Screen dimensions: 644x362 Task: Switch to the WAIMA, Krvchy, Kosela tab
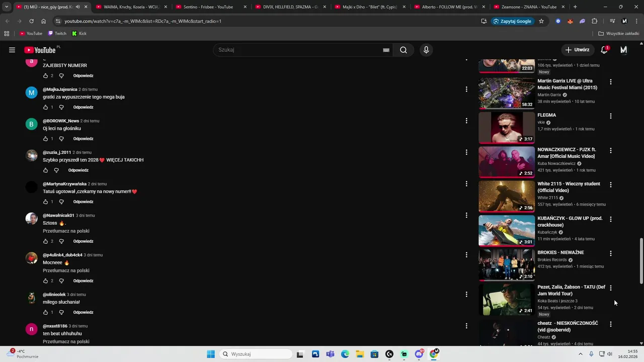click(x=131, y=7)
